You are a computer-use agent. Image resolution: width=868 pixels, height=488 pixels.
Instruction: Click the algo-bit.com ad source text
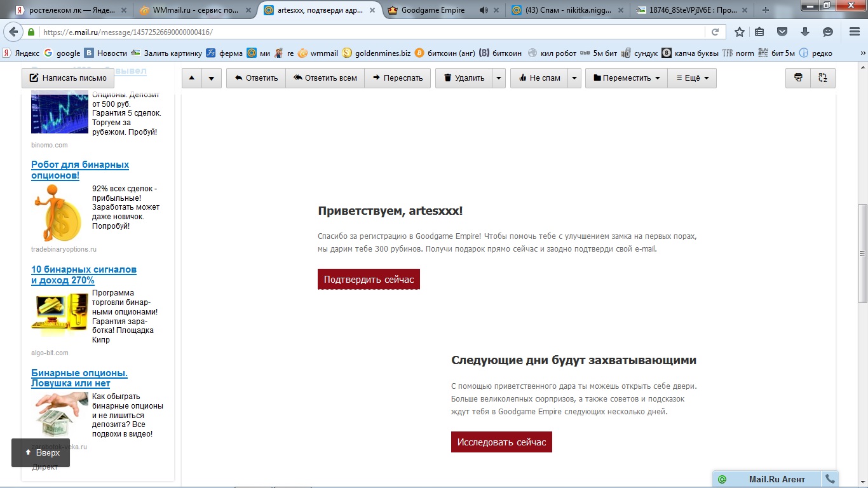point(50,353)
